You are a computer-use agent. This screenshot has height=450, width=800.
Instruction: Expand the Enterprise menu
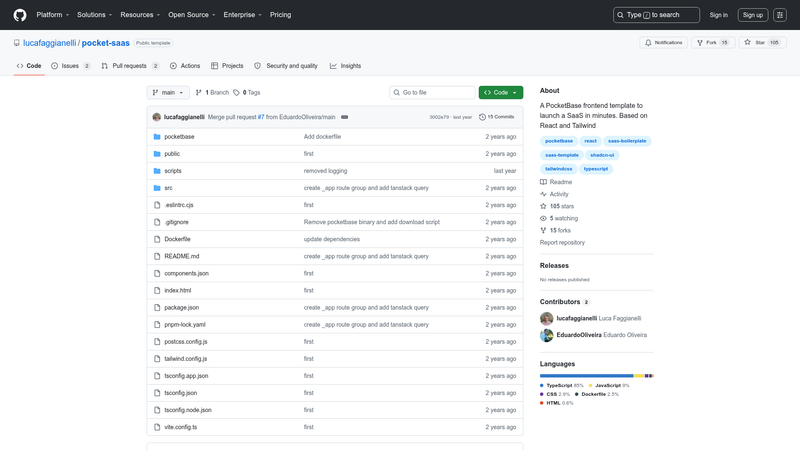242,15
